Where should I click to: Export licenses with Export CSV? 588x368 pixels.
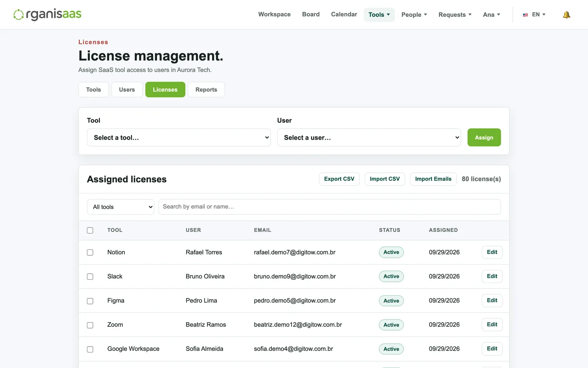tap(339, 179)
